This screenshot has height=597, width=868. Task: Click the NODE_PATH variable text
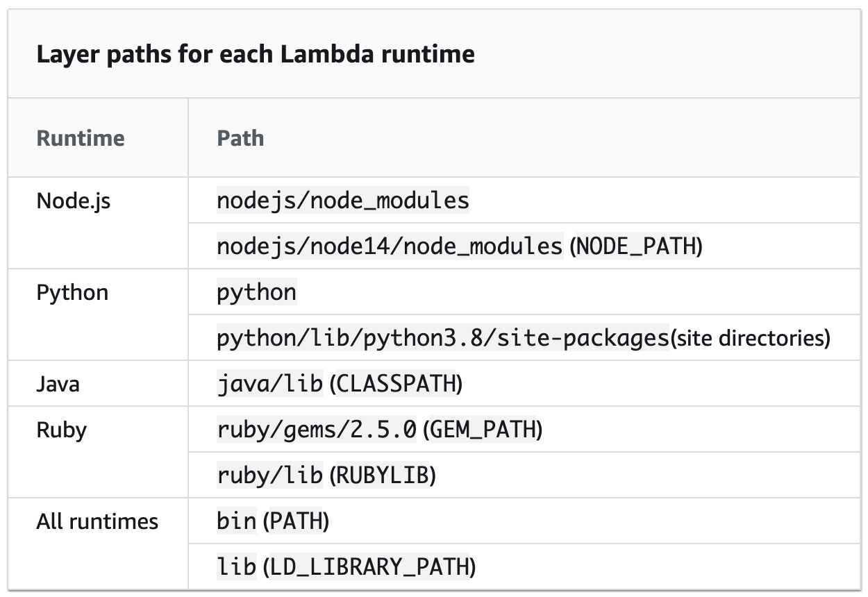pyautogui.click(x=635, y=246)
